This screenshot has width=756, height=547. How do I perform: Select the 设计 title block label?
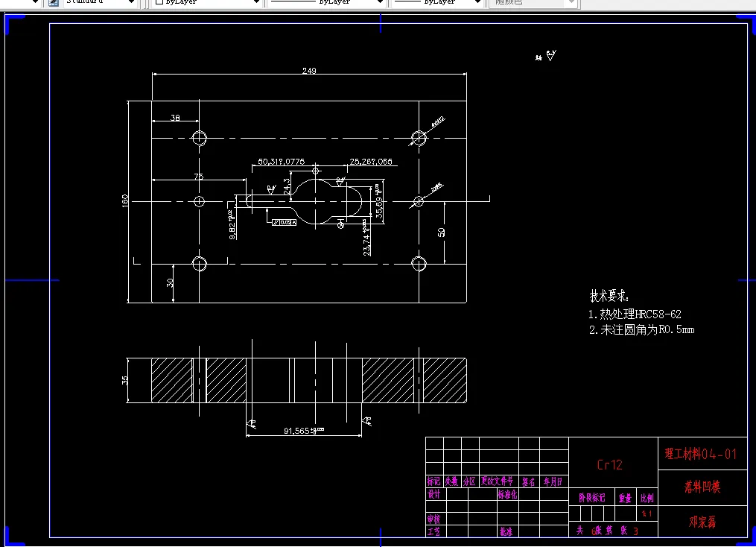point(434,494)
